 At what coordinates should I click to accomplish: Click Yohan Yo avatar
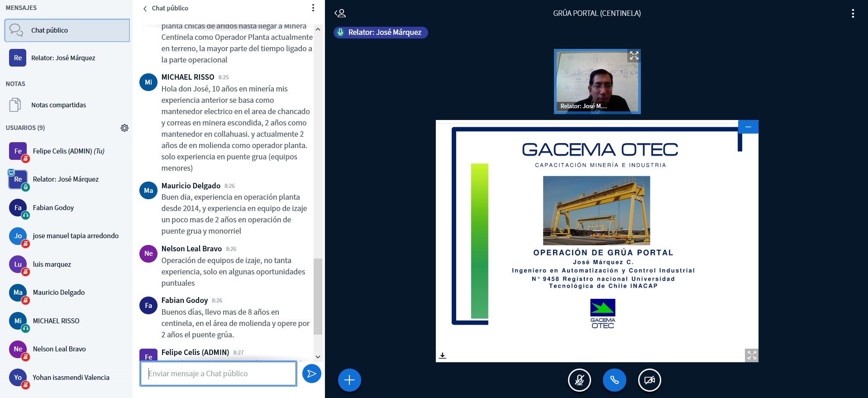[18, 378]
